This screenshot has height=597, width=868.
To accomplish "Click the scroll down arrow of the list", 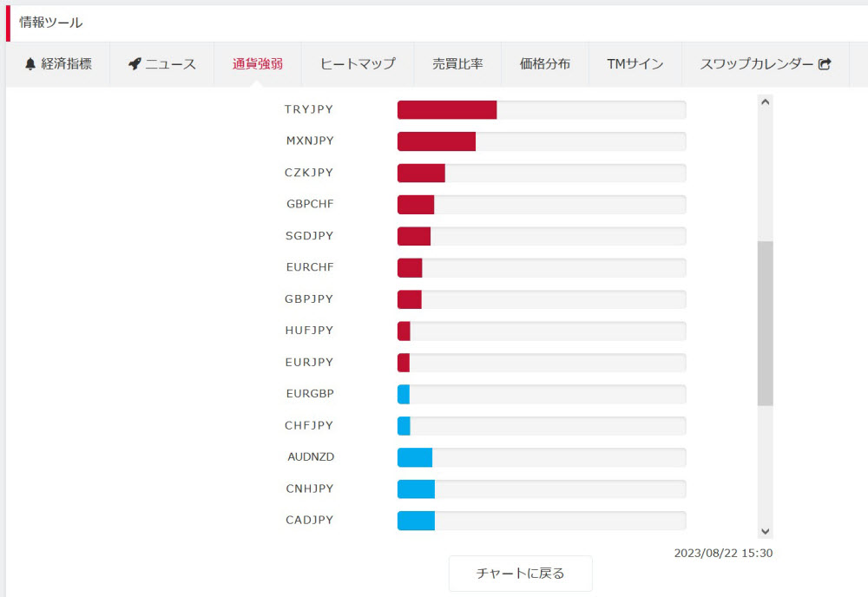I will click(765, 531).
